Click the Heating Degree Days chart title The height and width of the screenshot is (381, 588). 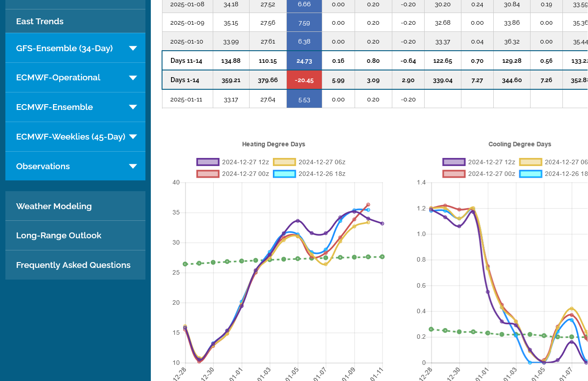pos(273,144)
